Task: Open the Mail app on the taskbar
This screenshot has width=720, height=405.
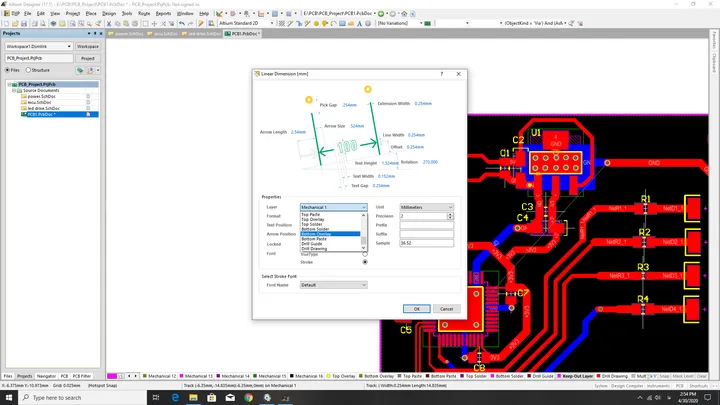Action: click(x=230, y=398)
